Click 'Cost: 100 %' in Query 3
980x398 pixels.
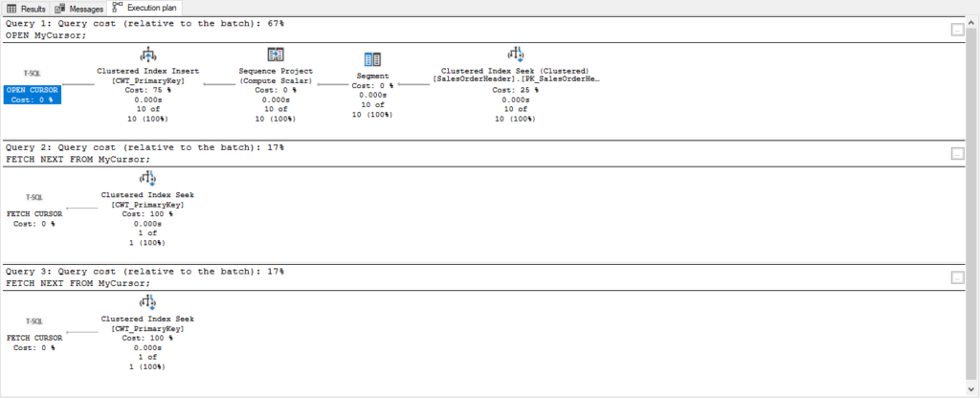(147, 338)
